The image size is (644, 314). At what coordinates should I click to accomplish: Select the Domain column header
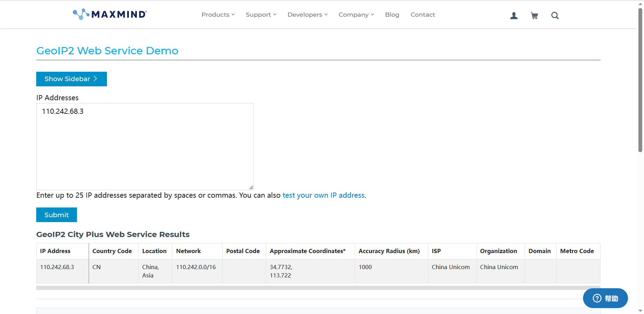(541, 251)
